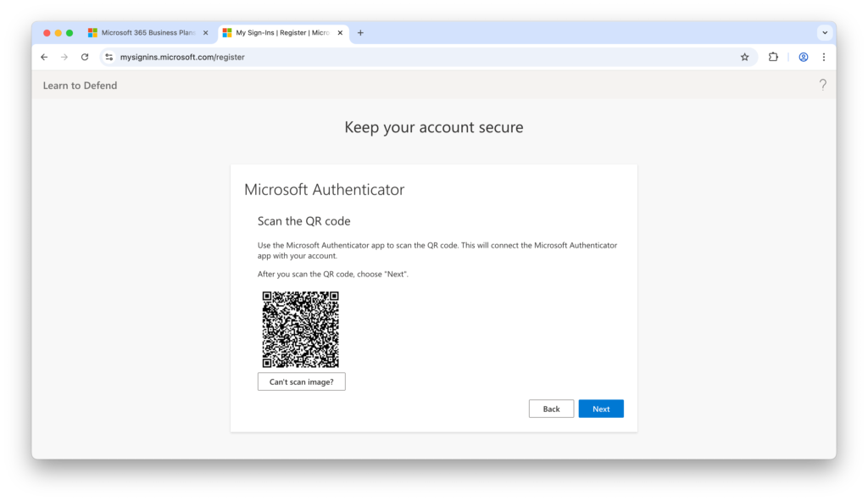Screen dimensions: 868x501
Task: Click the browser back arrow
Action: [44, 57]
